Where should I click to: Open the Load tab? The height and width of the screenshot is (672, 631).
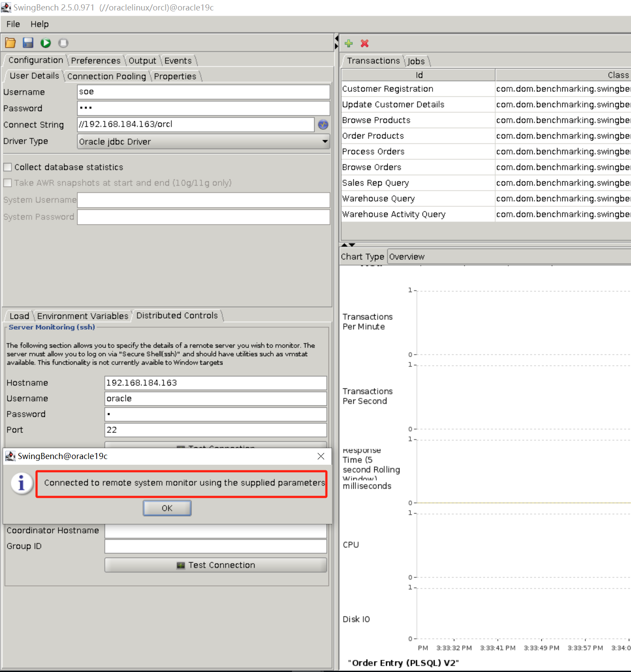20,316
